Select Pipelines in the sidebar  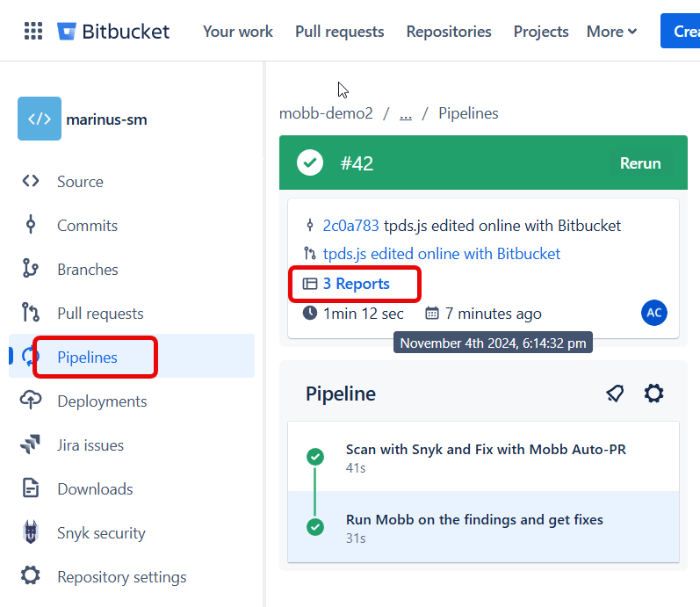[x=87, y=357]
